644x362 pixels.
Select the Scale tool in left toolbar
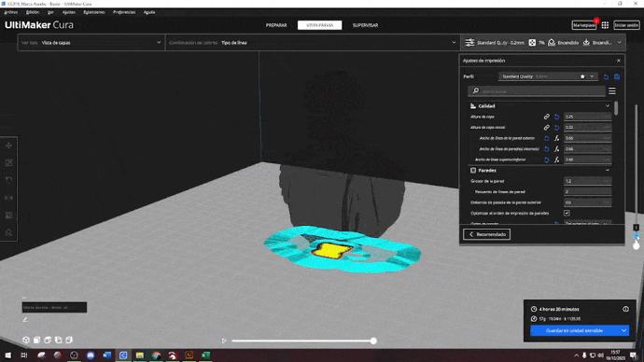[x=8, y=163]
